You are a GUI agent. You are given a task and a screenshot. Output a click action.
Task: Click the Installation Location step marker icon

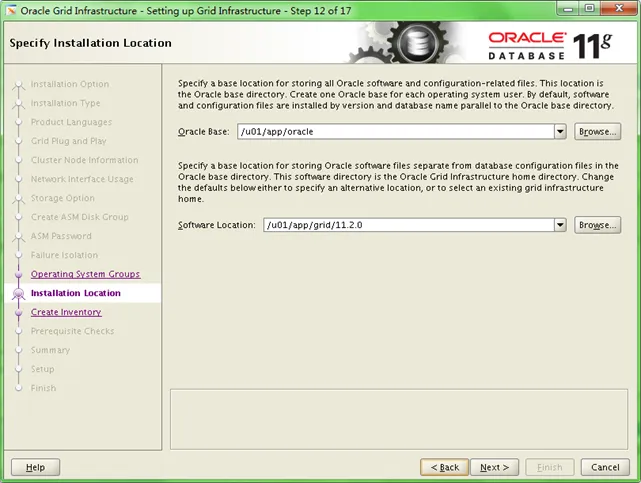(18, 293)
